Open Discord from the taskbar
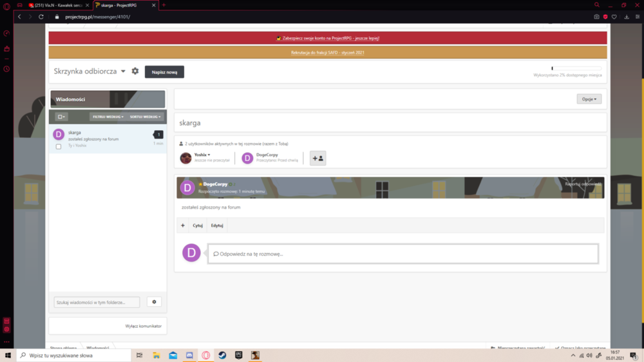 click(x=189, y=356)
